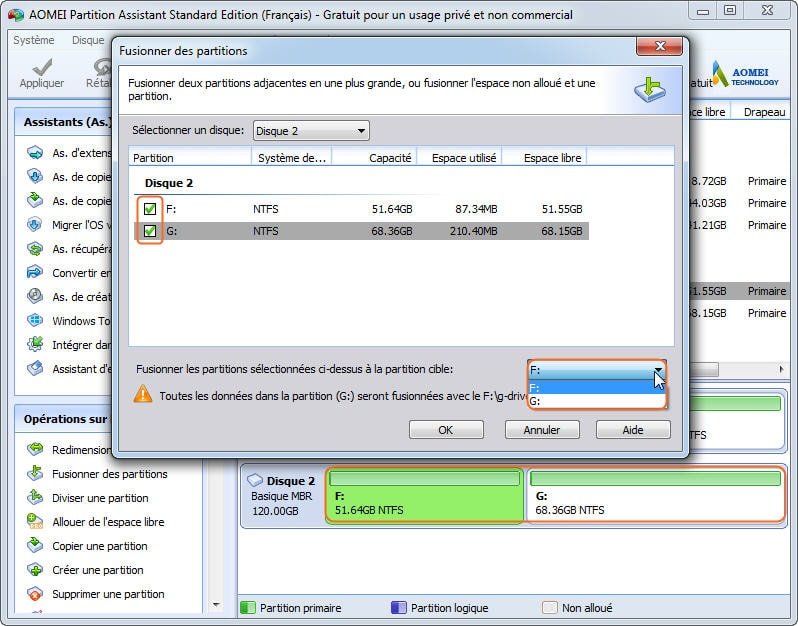798x626 pixels.
Task: Choose G: in the target partition list
Action: click(x=596, y=401)
